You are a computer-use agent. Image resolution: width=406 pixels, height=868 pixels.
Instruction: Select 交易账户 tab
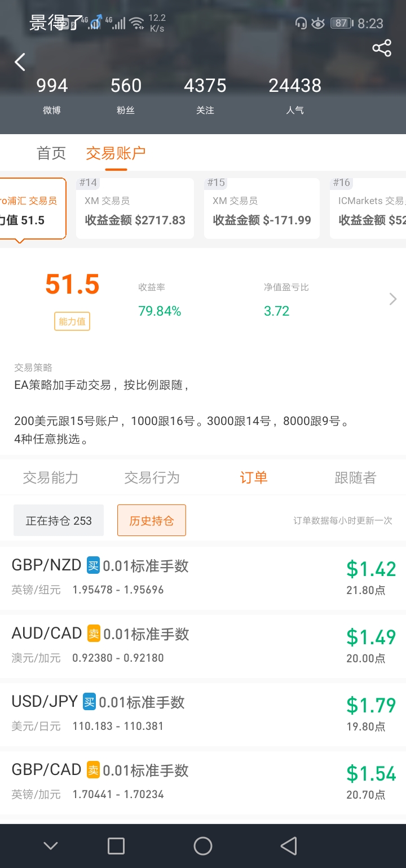[116, 153]
